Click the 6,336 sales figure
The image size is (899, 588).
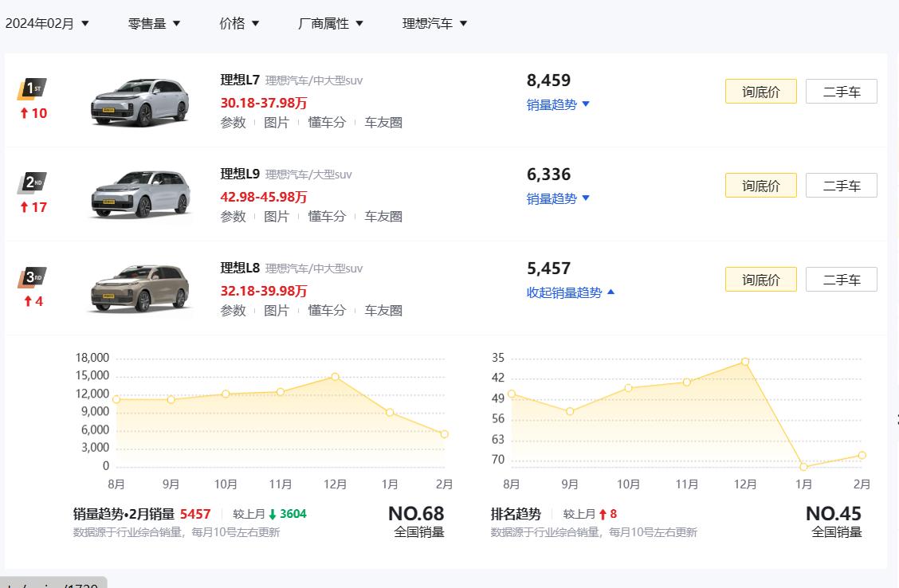coord(548,174)
